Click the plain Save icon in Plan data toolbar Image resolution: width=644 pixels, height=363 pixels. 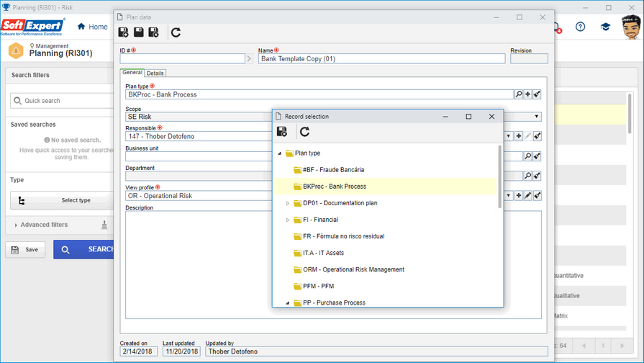coord(139,32)
